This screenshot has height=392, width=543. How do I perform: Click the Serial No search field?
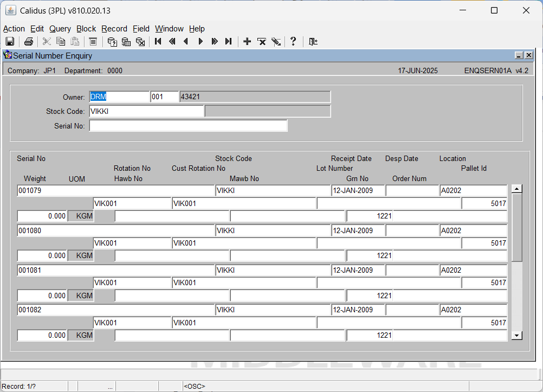188,126
